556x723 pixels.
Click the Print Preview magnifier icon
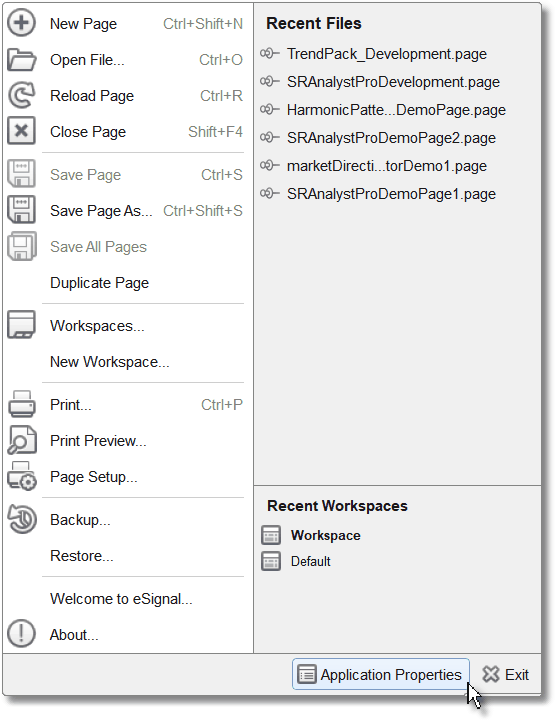[21, 440]
